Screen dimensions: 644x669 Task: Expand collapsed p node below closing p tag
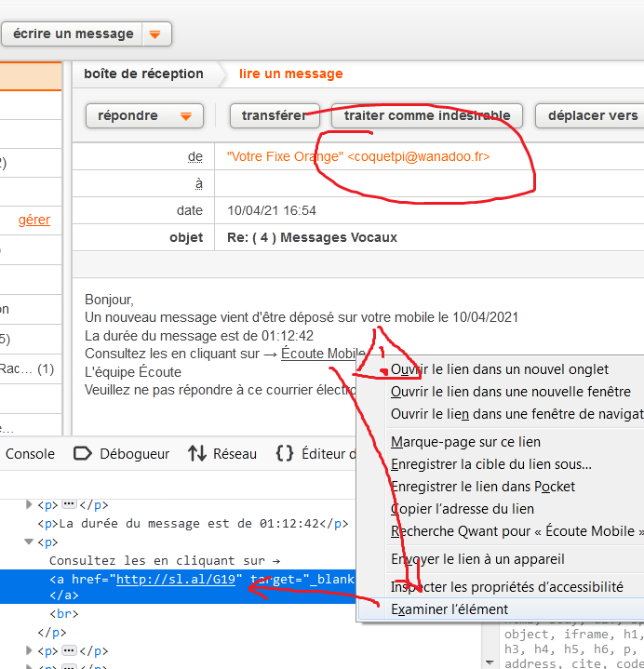[29, 650]
